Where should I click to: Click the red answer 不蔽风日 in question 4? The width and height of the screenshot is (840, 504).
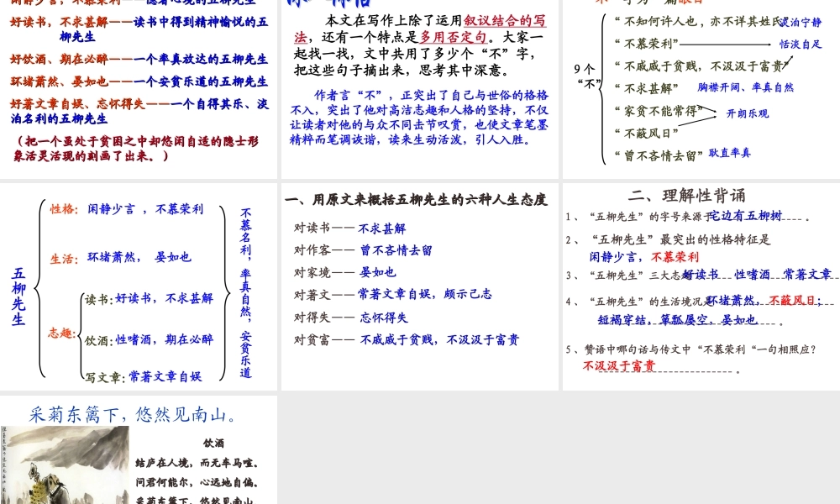792,301
